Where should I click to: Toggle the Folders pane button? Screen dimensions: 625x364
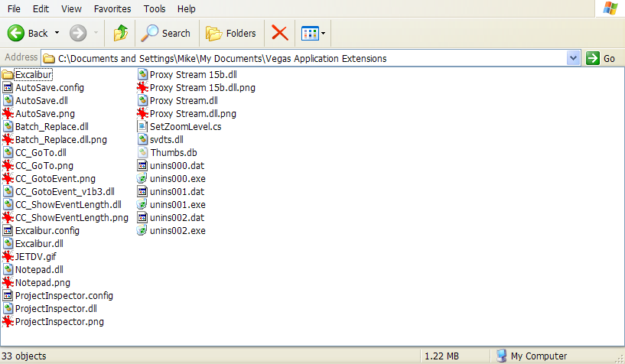231,33
